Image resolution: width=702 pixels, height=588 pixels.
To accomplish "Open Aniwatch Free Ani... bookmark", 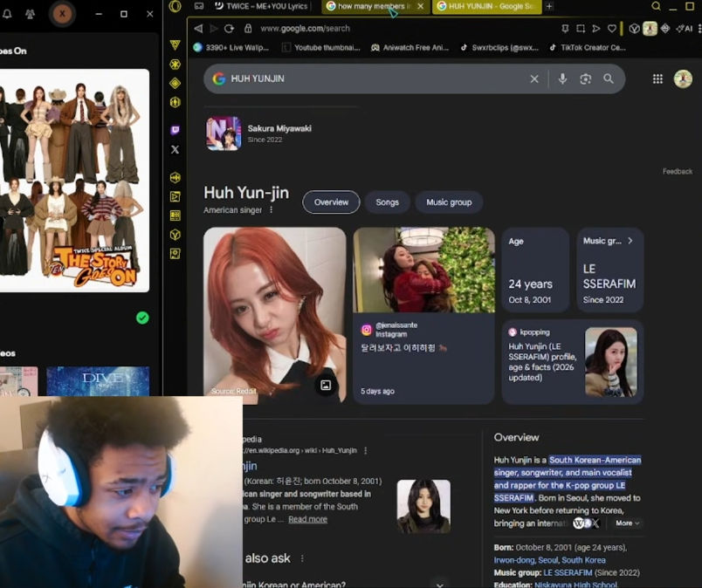I will [409, 47].
